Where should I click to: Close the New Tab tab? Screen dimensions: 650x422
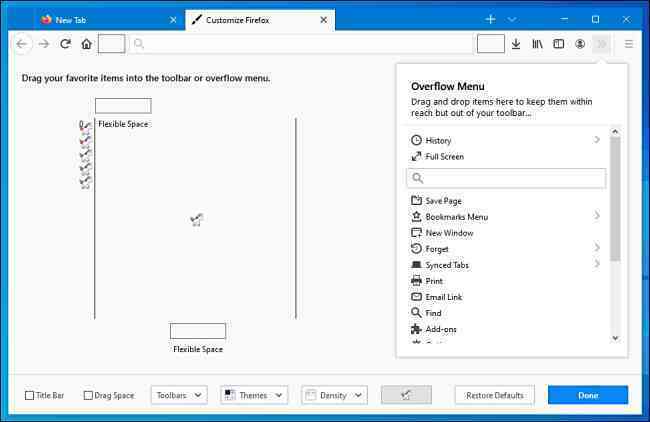pos(173,20)
